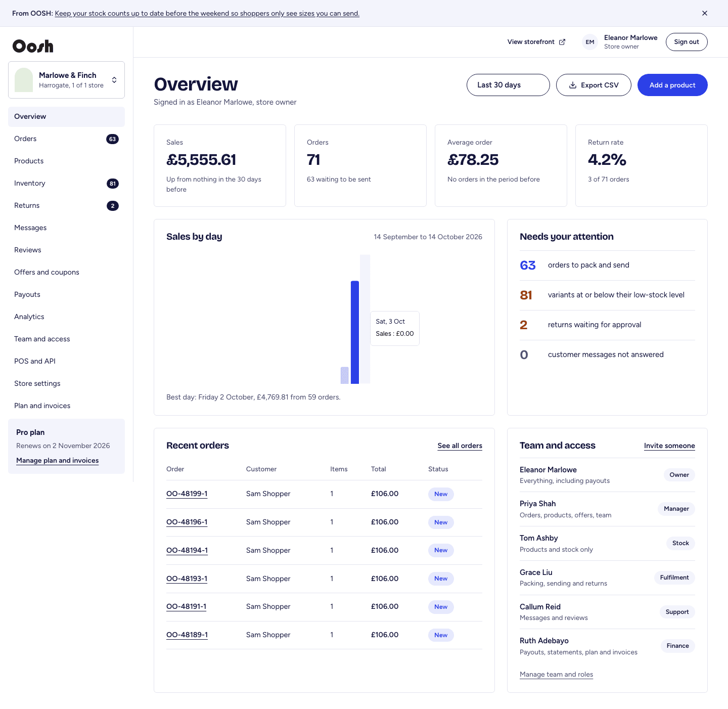Click the 2 returns waiting for approval row
The height and width of the screenshot is (709, 728).
point(607,325)
